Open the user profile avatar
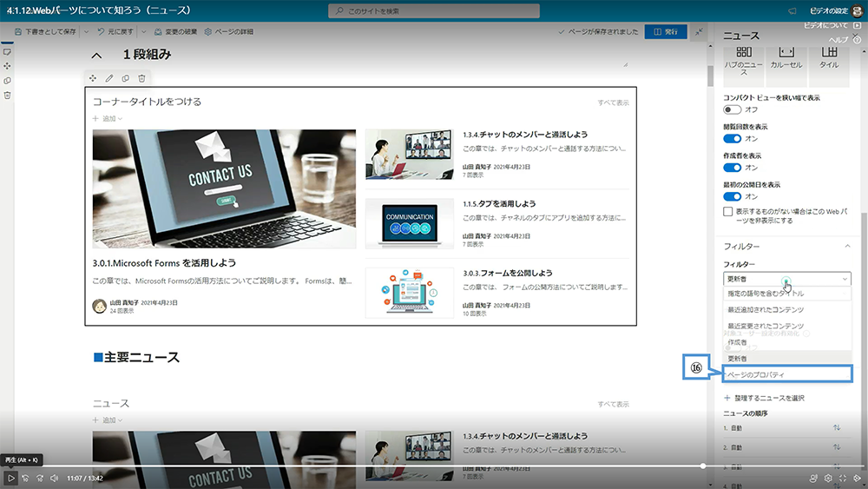Viewport: 868px width, 489px height. pyautogui.click(x=858, y=10)
